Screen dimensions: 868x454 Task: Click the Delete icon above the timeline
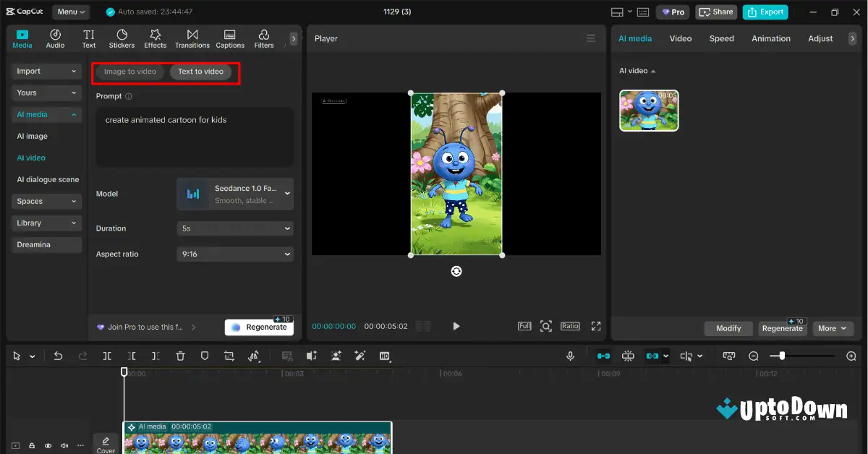tap(180, 356)
